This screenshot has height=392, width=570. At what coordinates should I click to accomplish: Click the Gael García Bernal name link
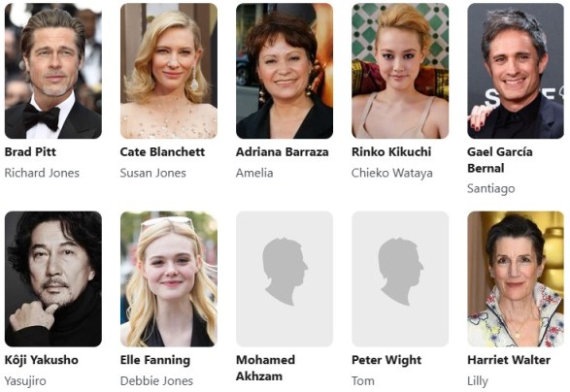pos(500,160)
